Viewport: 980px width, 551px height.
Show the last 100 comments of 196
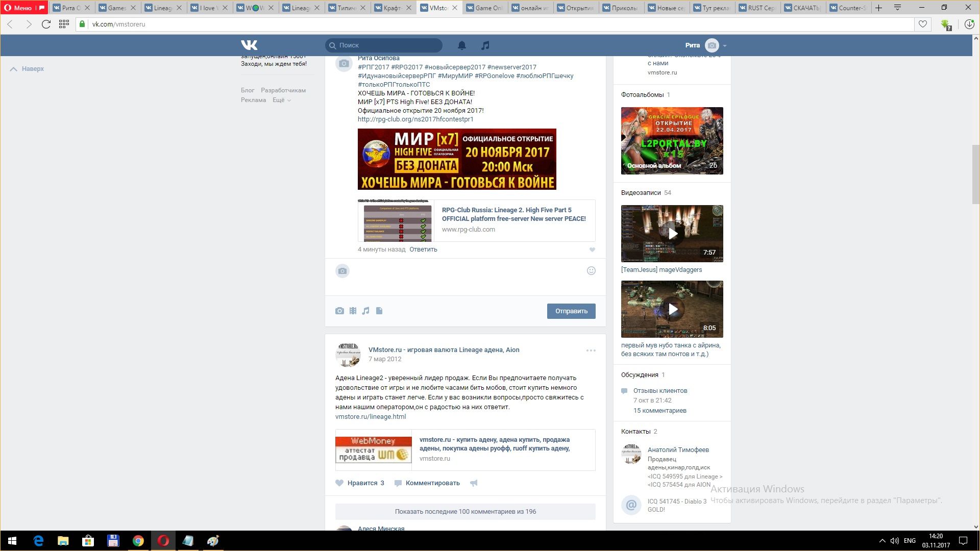pyautogui.click(x=465, y=511)
